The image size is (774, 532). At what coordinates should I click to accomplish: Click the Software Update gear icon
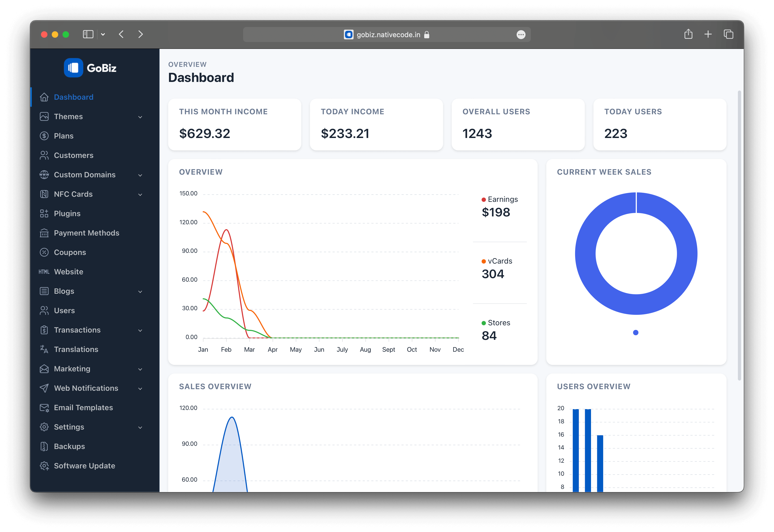[44, 466]
